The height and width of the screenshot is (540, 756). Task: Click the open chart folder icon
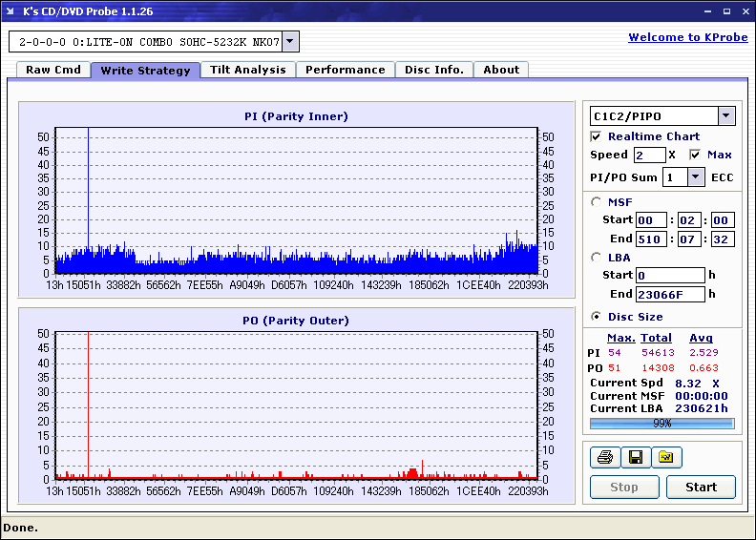[x=666, y=458]
